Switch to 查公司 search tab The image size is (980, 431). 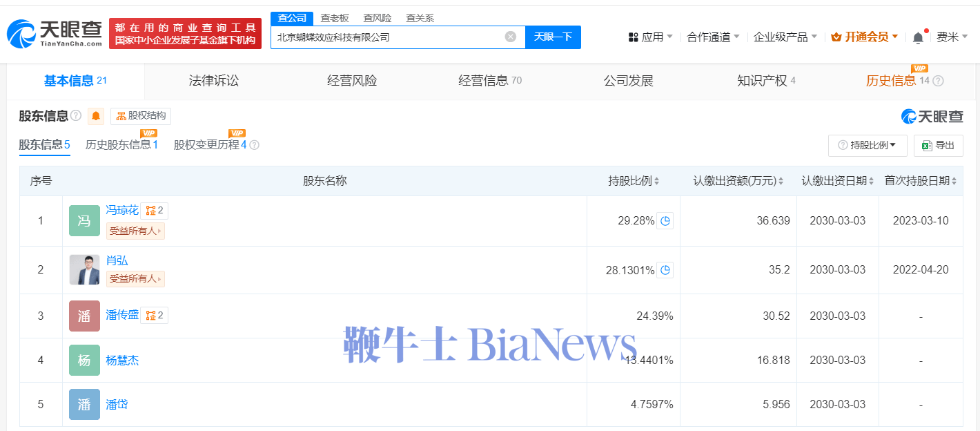tap(292, 18)
